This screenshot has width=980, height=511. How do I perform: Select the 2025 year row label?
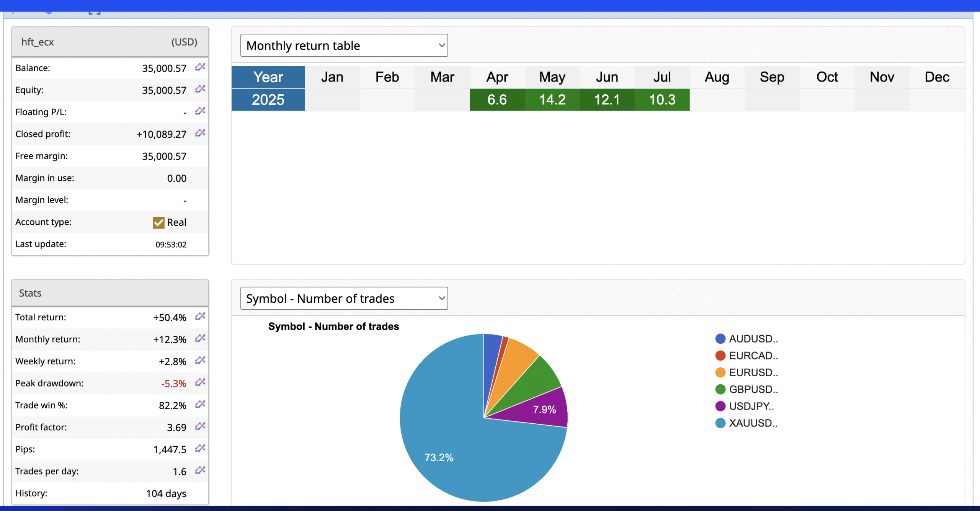(x=268, y=100)
